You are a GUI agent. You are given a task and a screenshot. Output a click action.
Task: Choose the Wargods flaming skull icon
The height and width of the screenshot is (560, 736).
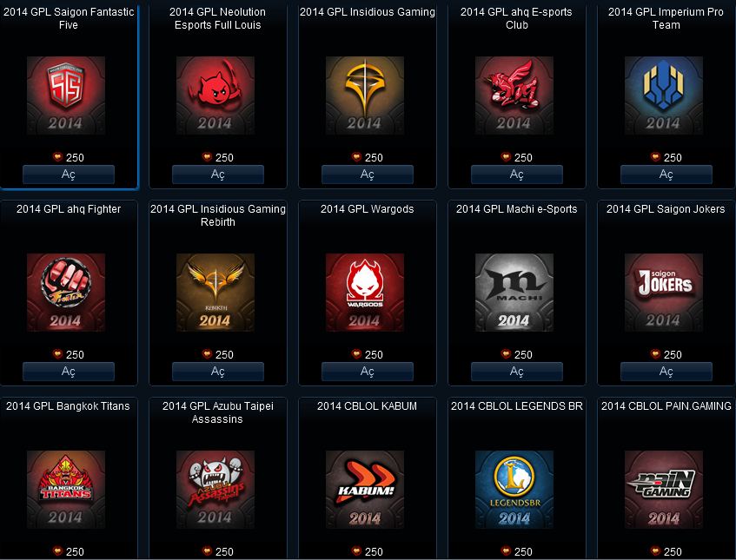point(365,293)
